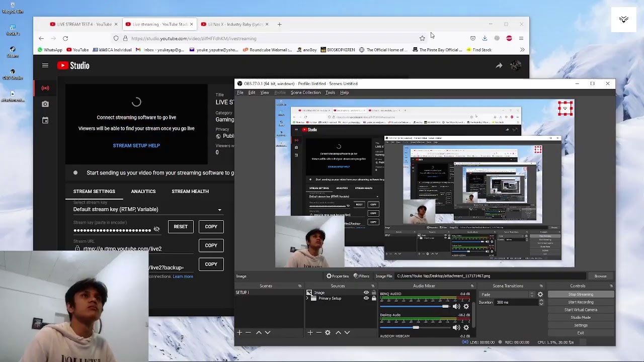Move the selected source up in OBS

point(338,332)
